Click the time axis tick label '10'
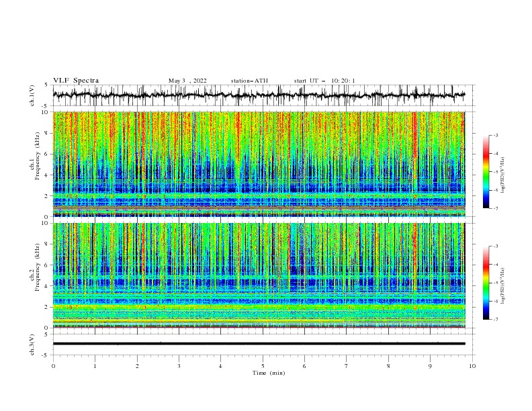The image size is (532, 411). coord(472,366)
